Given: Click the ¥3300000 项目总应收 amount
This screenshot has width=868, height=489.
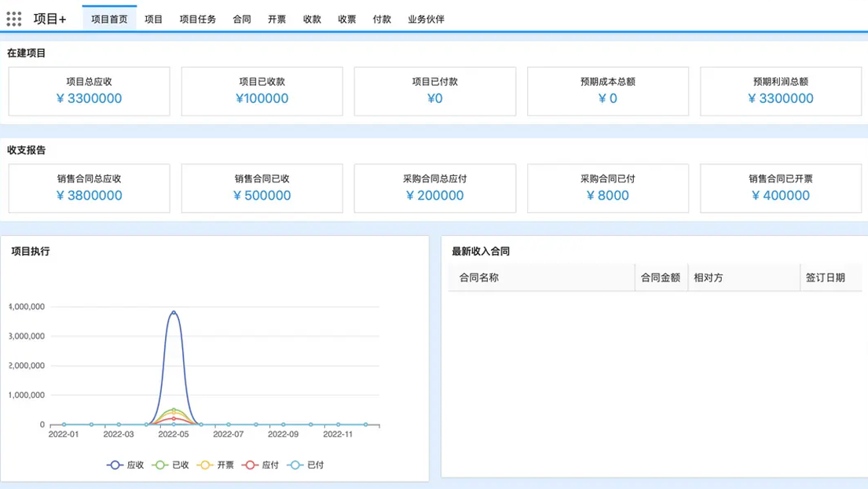Looking at the screenshot, I should coord(89,98).
